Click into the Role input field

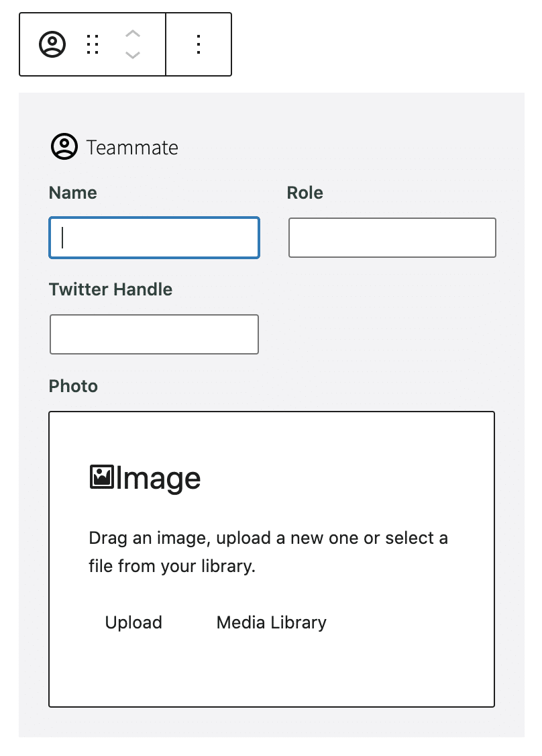pos(392,238)
